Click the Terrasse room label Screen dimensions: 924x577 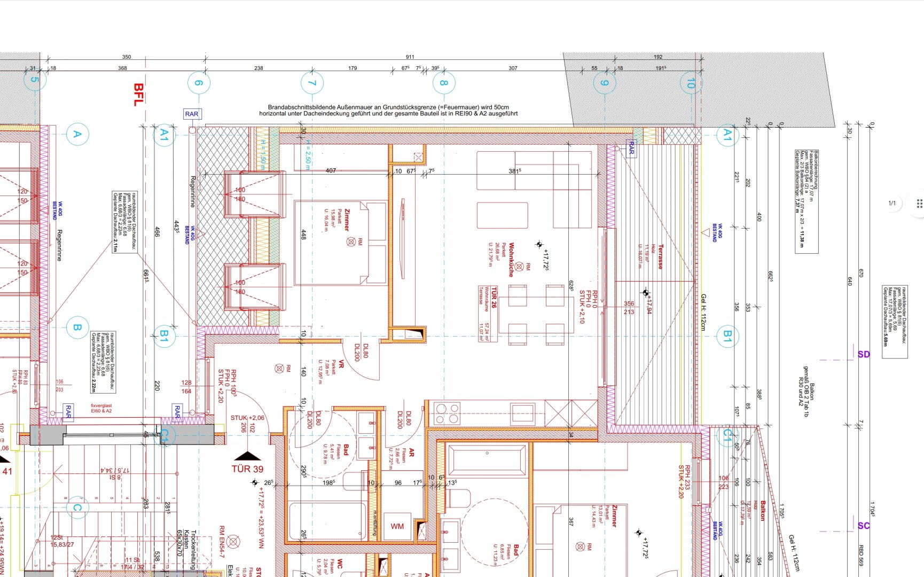pos(661,257)
